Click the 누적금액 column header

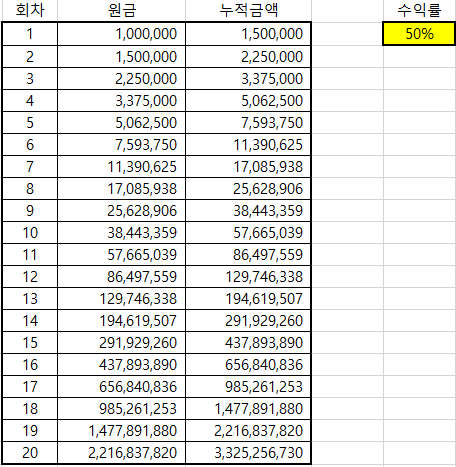pos(248,11)
